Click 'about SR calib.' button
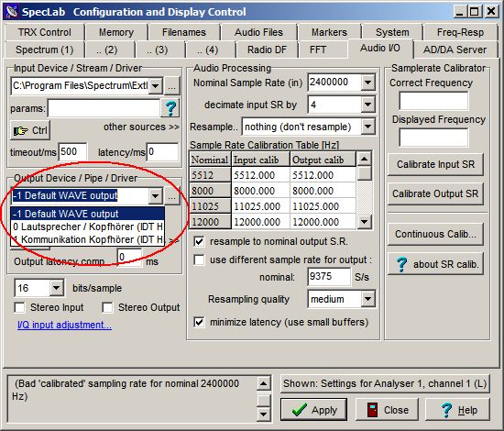The width and height of the screenshot is (504, 431). pyautogui.click(x=435, y=264)
